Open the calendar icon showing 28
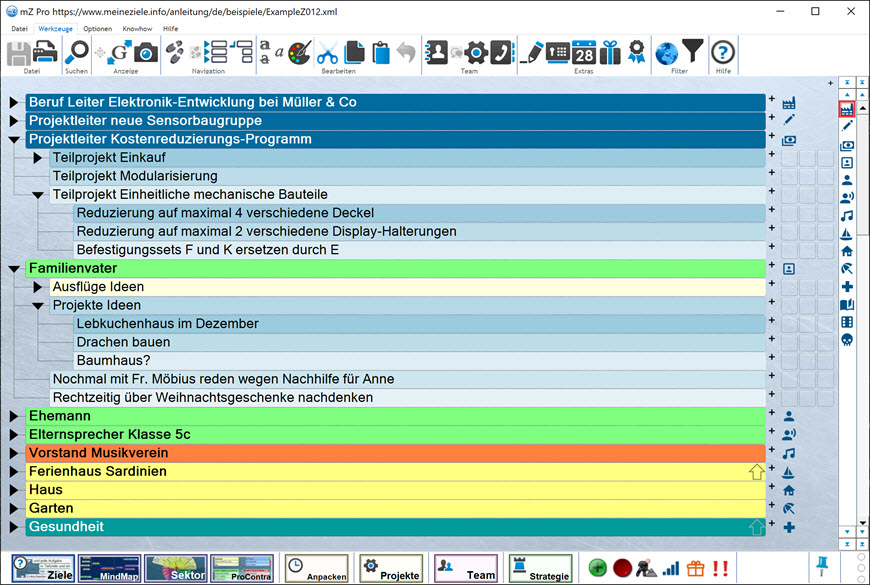 click(584, 53)
